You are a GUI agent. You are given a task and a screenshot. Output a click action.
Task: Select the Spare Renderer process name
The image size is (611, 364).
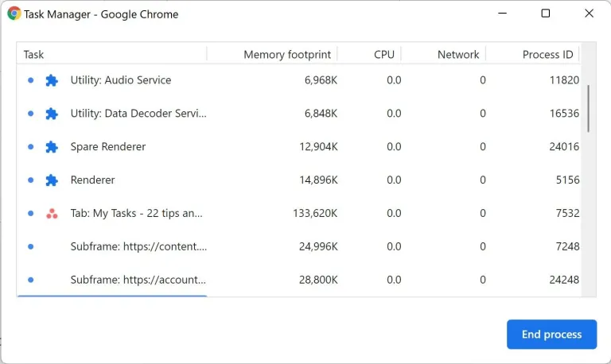click(x=108, y=147)
